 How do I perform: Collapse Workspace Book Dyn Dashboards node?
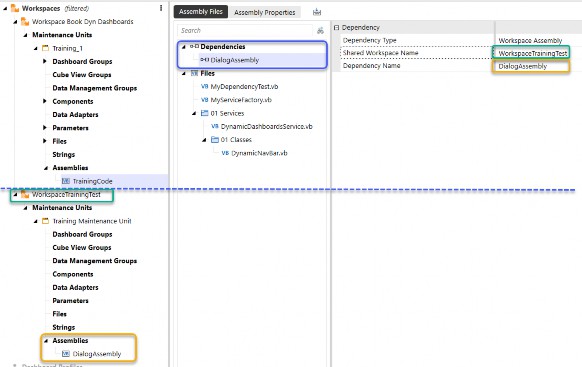click(x=15, y=22)
